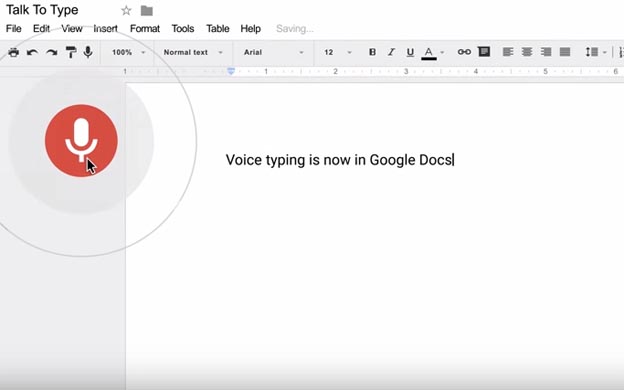Open the Arial font dropdown
Viewport: 624px width, 390px height.
(x=273, y=52)
